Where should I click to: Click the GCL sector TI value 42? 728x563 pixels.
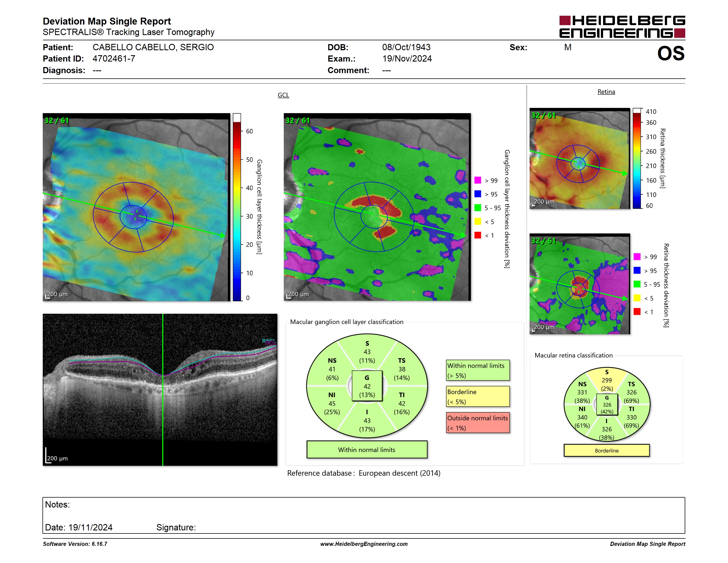click(402, 403)
